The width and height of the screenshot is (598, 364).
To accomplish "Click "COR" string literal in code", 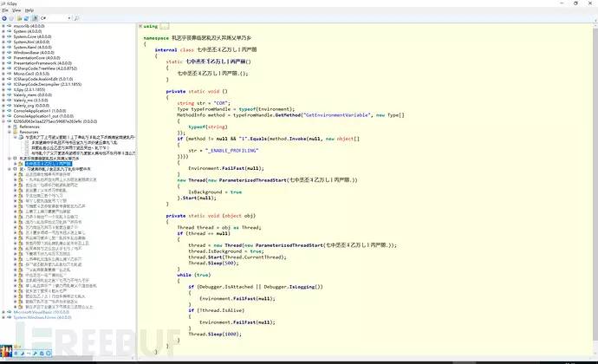I will pyautogui.click(x=220, y=103).
